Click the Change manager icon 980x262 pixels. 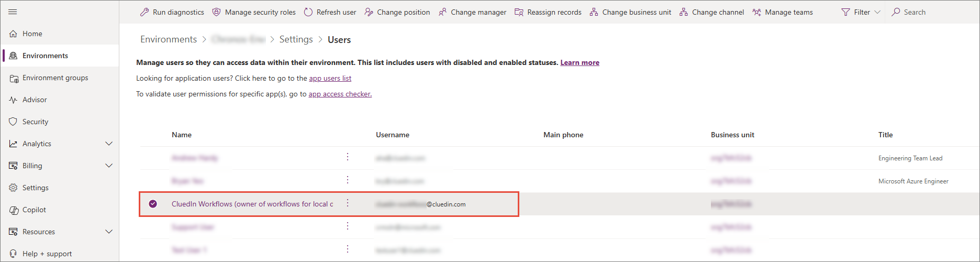click(442, 12)
